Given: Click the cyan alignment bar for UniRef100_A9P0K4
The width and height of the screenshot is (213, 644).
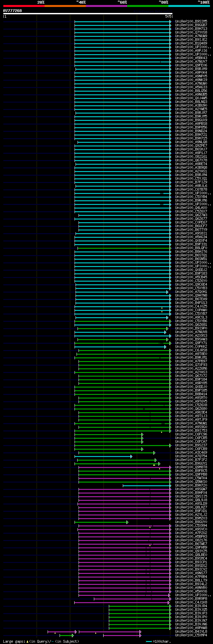Looking at the screenshot, I should point(123,72).
